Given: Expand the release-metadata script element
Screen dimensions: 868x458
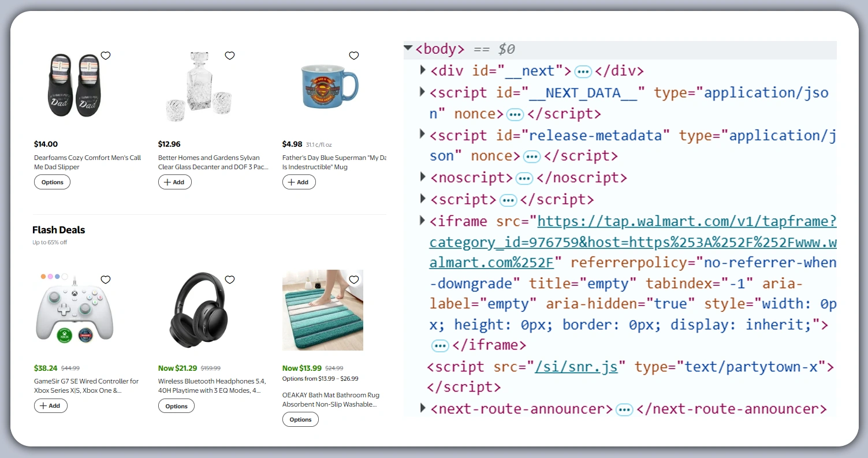Looking at the screenshot, I should (x=422, y=135).
